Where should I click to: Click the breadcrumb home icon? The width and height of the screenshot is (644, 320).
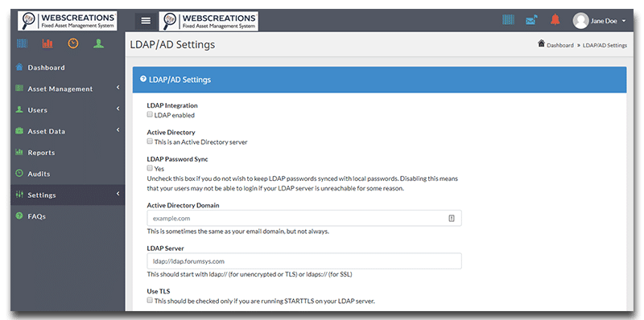pyautogui.click(x=541, y=43)
